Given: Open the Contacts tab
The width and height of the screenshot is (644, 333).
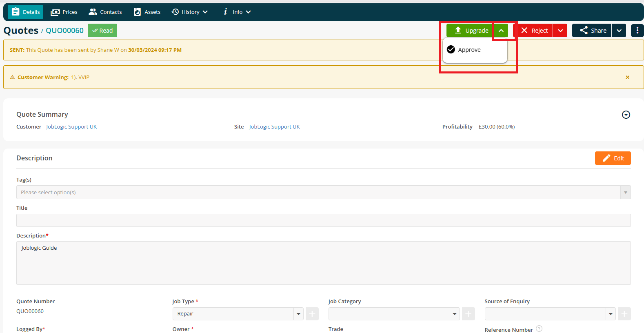Looking at the screenshot, I should click(x=105, y=12).
